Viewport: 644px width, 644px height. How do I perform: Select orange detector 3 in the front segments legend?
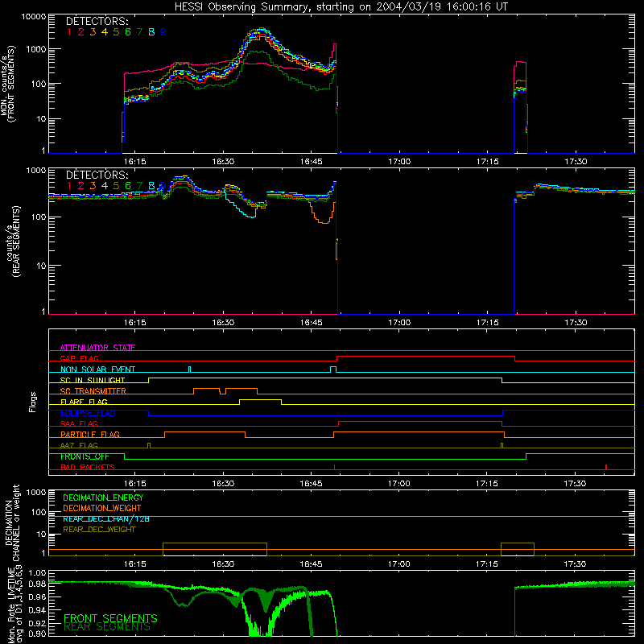coord(93,32)
